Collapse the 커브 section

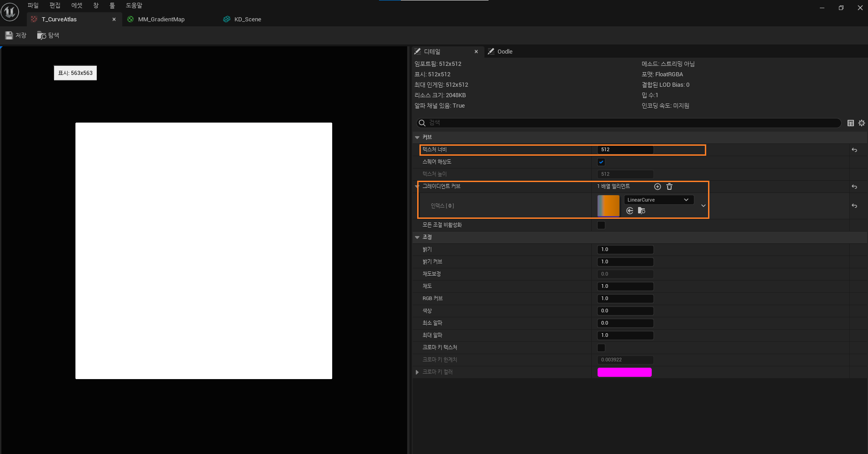click(x=417, y=138)
